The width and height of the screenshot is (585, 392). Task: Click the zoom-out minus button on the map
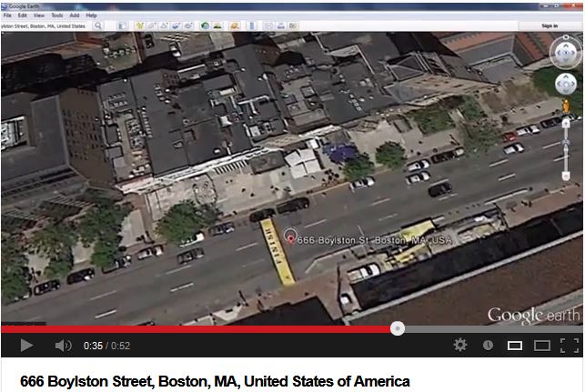coord(566,176)
